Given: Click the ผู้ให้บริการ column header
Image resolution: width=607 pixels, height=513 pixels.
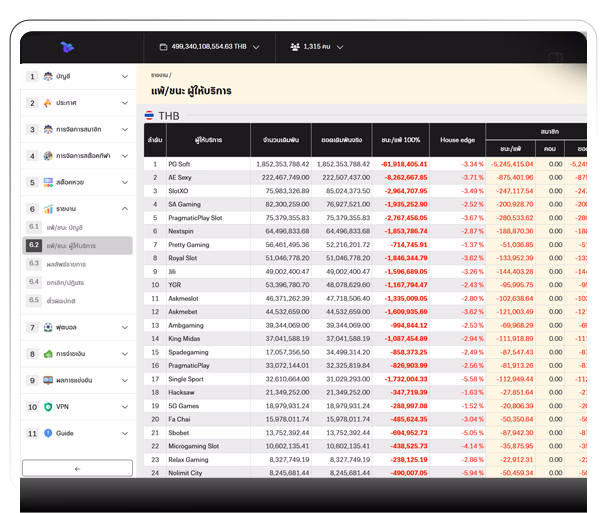Looking at the screenshot, I should (208, 140).
